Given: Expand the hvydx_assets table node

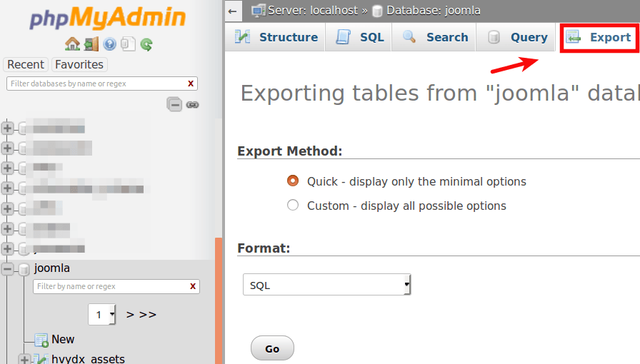Looking at the screenshot, I should pyautogui.click(x=24, y=360).
